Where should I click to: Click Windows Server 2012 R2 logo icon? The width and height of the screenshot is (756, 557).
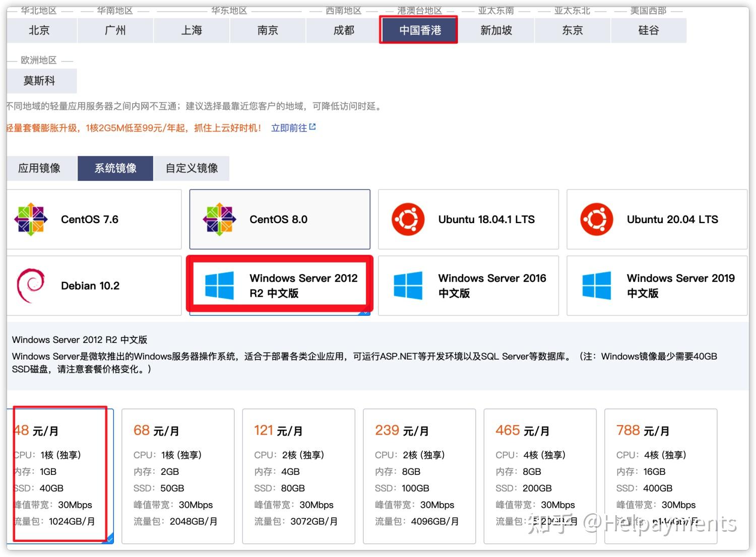click(x=219, y=286)
